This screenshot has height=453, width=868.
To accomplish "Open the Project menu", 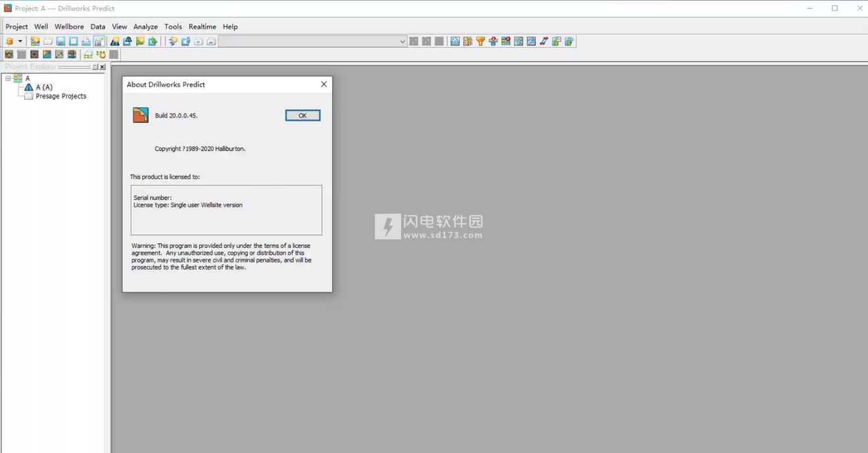I will [x=16, y=27].
